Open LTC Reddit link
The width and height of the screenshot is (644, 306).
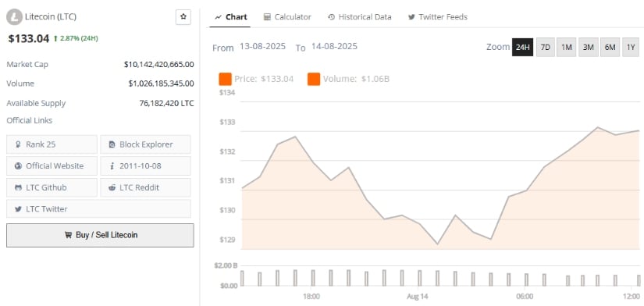[x=145, y=187]
